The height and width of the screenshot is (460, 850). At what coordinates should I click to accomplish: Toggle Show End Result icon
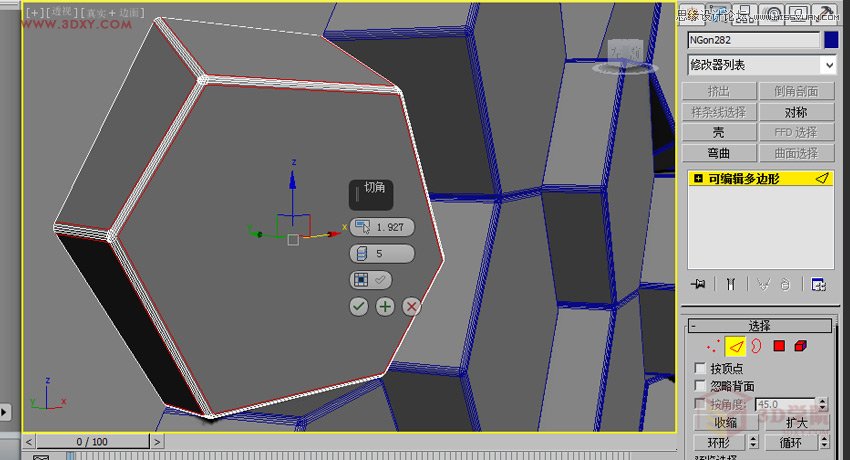point(731,284)
